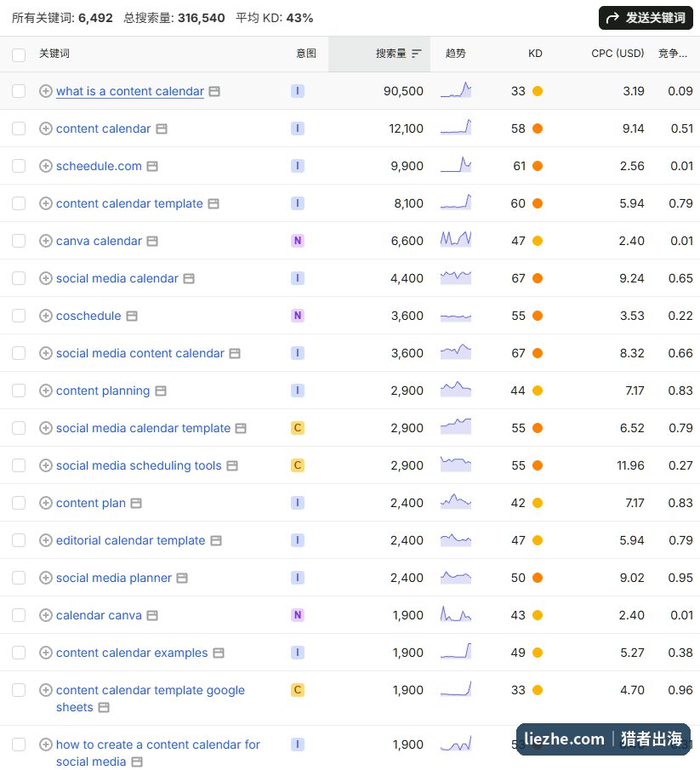
Task: Open SERP icon beside calendar canva
Action: click(152, 615)
